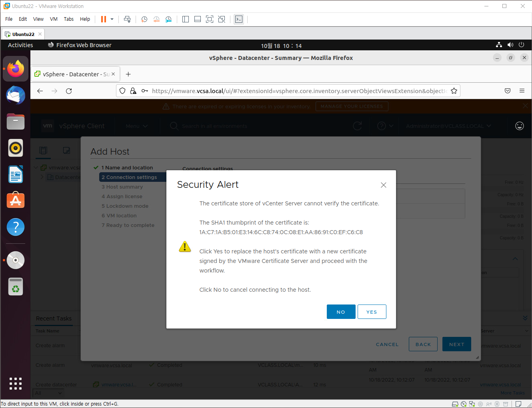532x408 pixels.
Task: Open the vSphere Client Menu dropdown
Action: click(136, 126)
